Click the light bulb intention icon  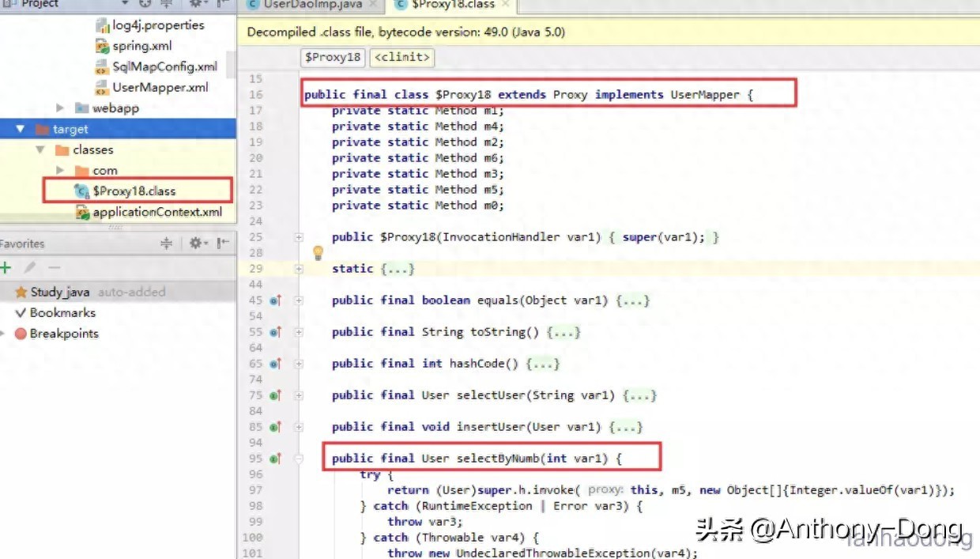(x=318, y=253)
